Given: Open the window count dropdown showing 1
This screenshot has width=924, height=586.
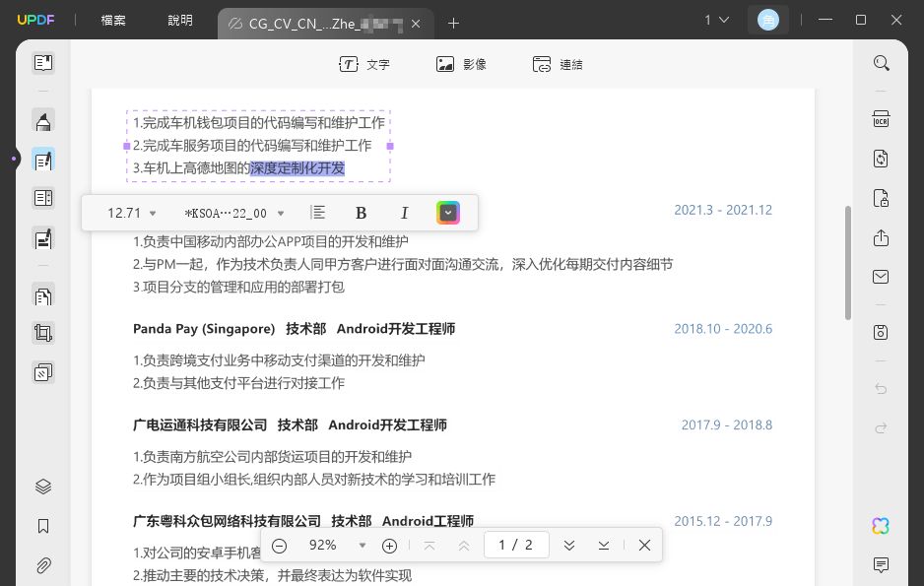Looking at the screenshot, I should pos(716,20).
